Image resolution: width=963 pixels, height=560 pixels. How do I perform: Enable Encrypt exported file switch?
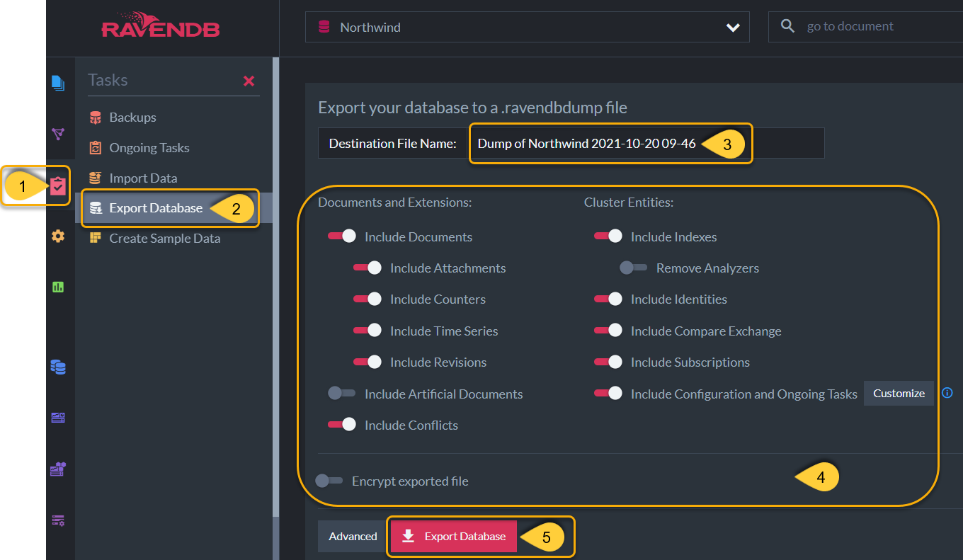click(x=329, y=481)
